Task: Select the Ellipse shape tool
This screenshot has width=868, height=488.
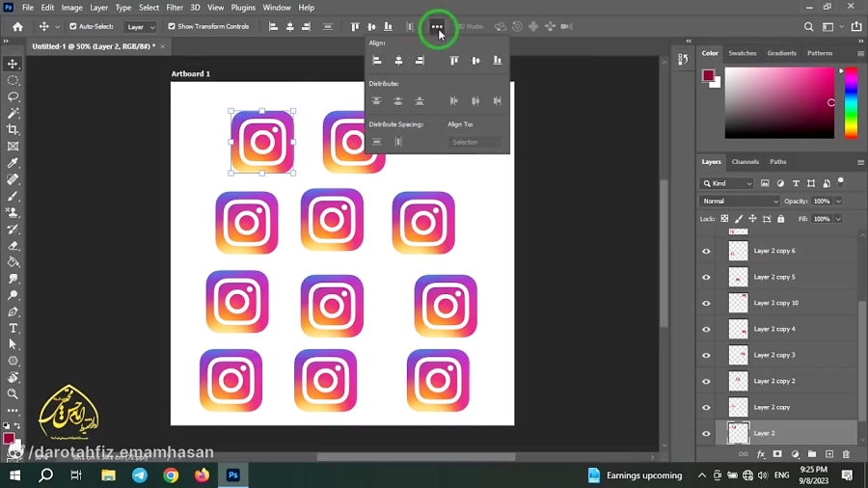Action: (x=13, y=361)
